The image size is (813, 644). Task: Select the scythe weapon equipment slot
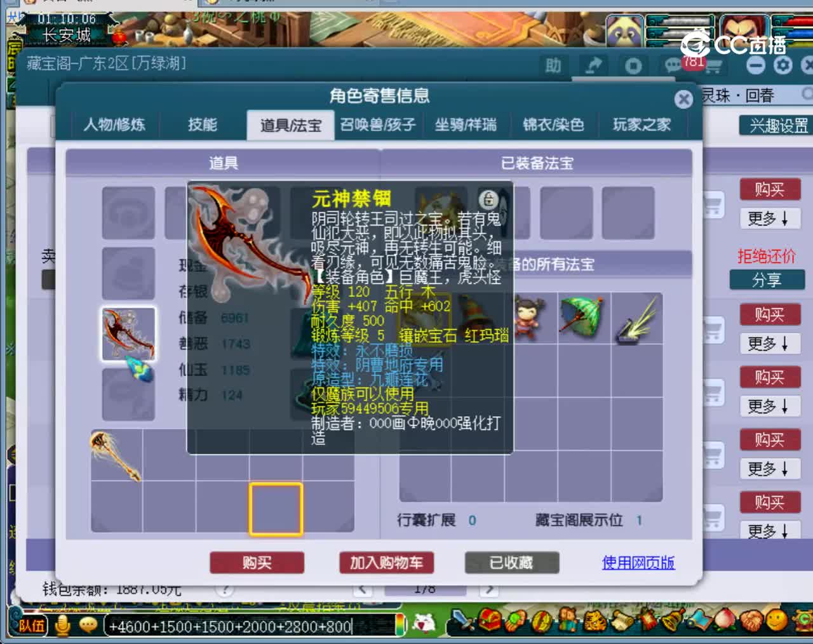128,334
